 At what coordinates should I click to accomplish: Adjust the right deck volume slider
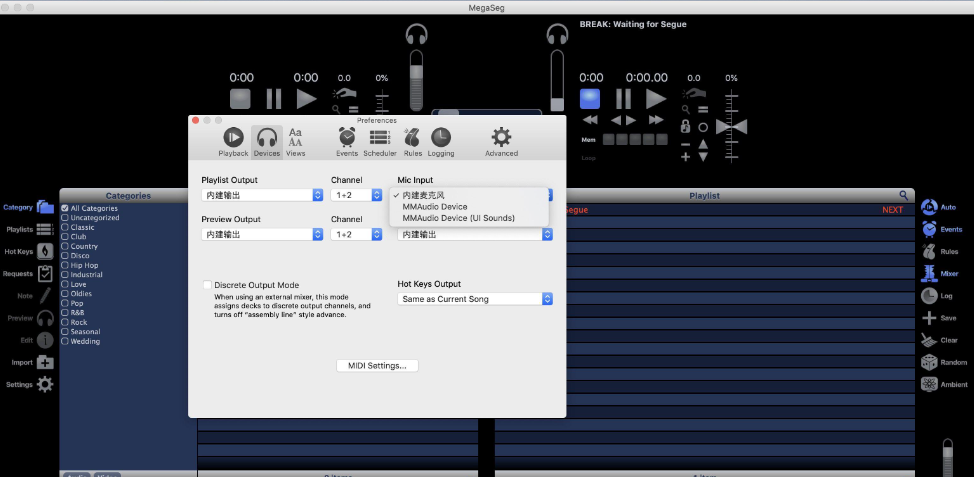pos(557,80)
